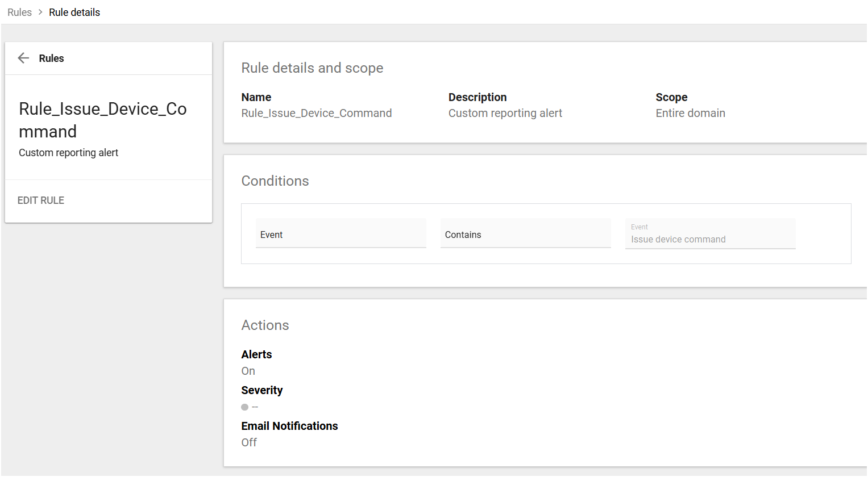Open the Rules breadcrumb link
The height and width of the screenshot is (477, 868).
click(19, 12)
